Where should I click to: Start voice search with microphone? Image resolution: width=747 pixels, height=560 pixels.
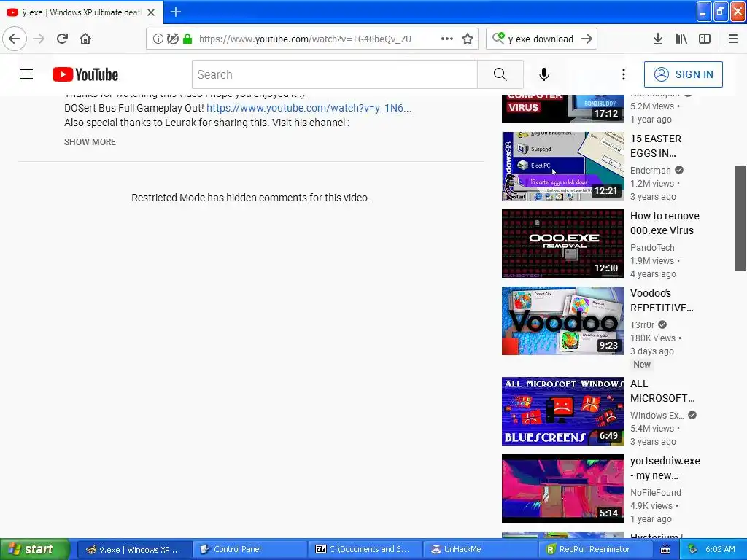click(543, 74)
